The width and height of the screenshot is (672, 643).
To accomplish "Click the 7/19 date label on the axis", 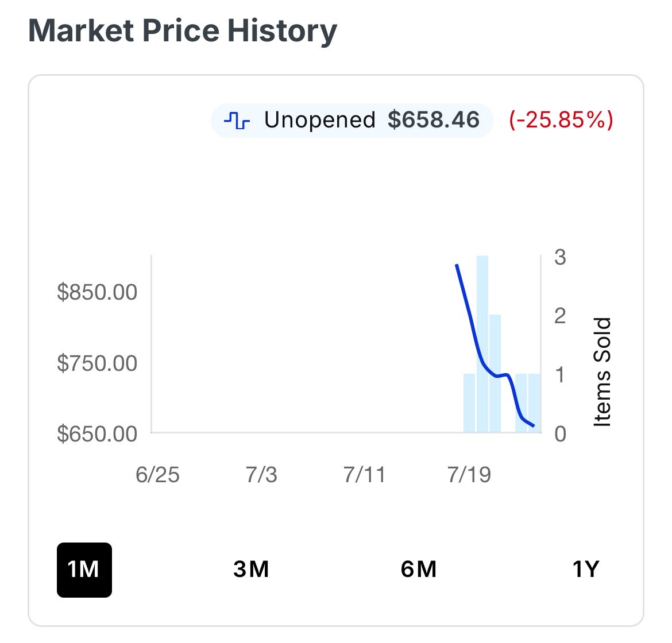I will pyautogui.click(x=469, y=475).
